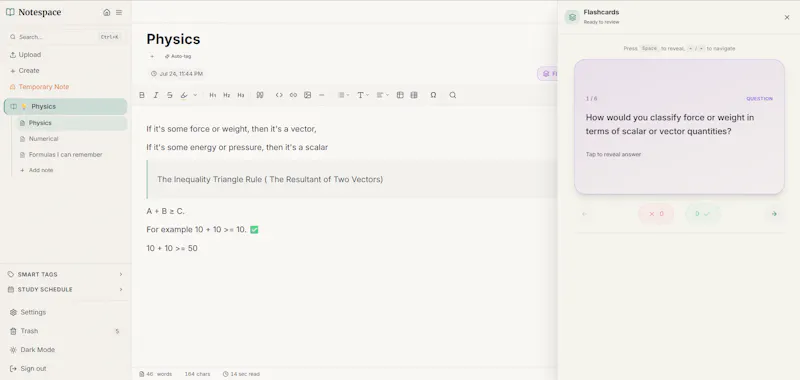The image size is (800, 380).
Task: Expand the Study Schedule section
Action: tap(65, 289)
